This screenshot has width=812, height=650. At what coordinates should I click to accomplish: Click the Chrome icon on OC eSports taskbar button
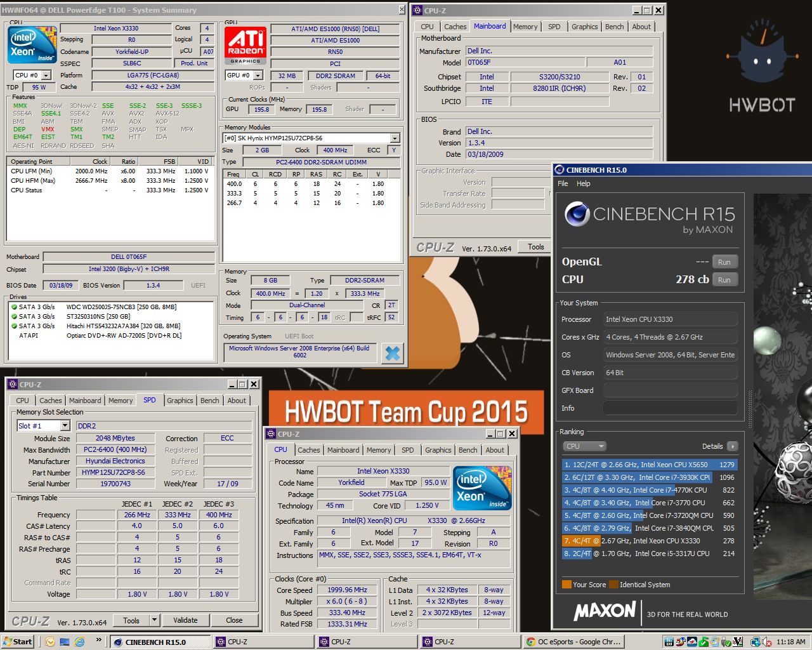530,642
